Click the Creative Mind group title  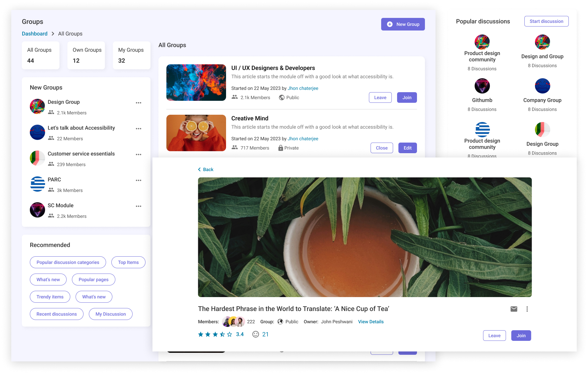tap(250, 118)
